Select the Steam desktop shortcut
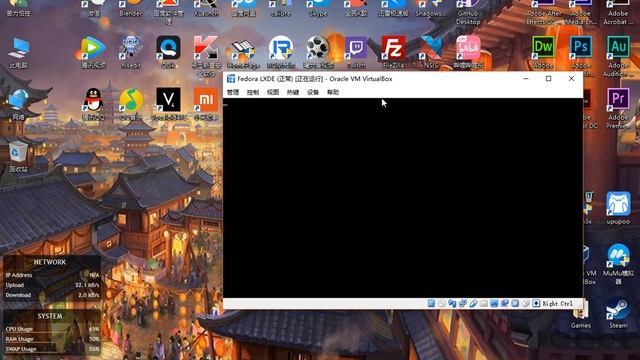Viewport: 640px width, 360px height. click(x=618, y=313)
